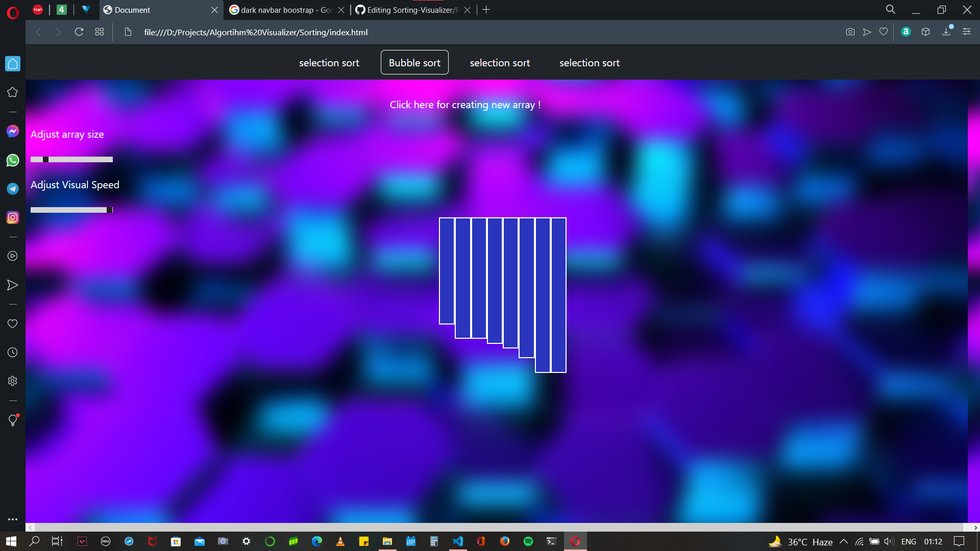Select first selection sort navbar item

329,63
